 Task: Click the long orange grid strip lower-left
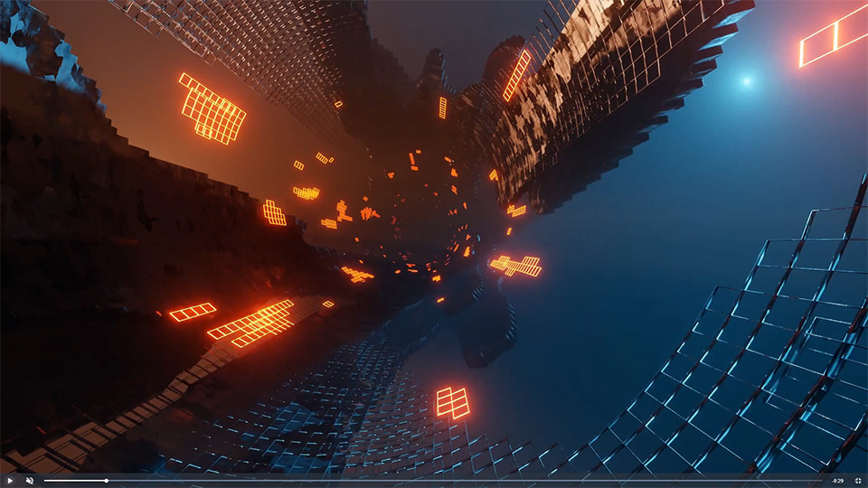click(252, 324)
